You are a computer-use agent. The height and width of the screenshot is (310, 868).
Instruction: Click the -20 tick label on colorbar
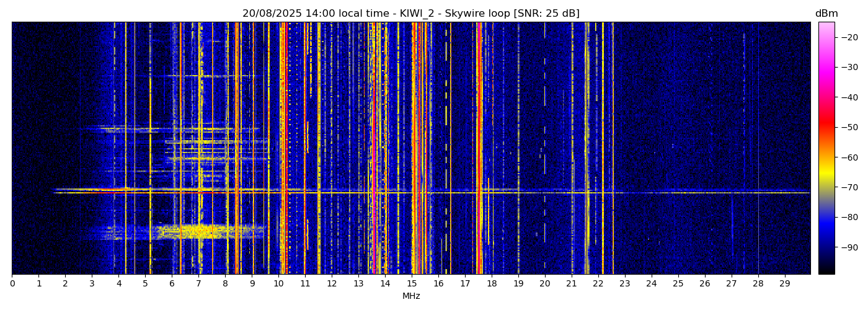pos(848,37)
